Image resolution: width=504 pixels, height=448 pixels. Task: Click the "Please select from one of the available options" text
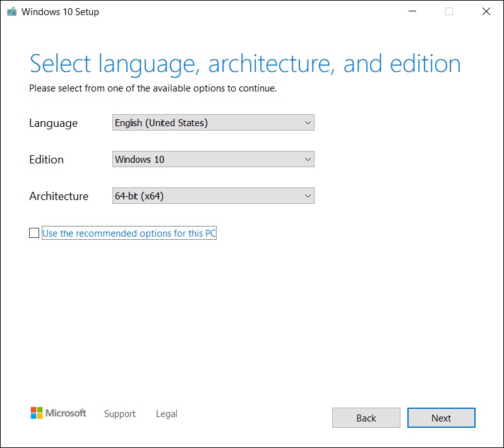(153, 88)
